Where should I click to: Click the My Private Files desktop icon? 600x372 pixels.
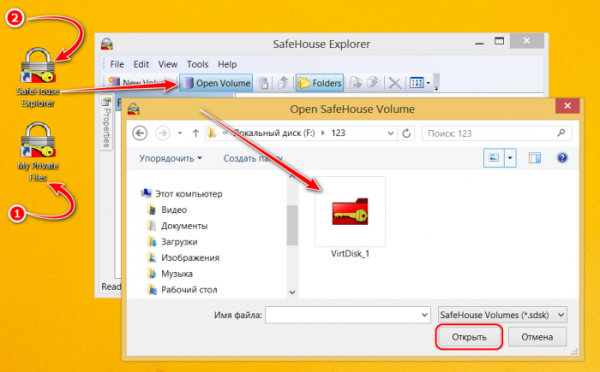(38, 152)
